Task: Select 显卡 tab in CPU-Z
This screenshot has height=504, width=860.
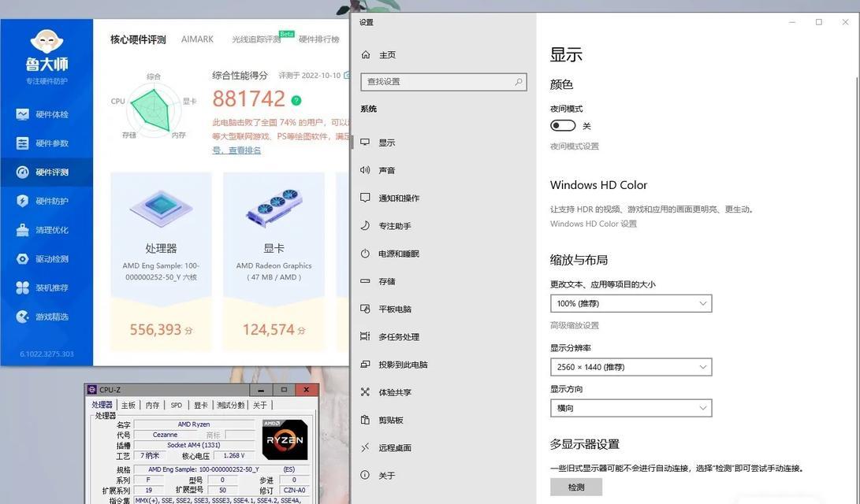Action: pos(201,406)
